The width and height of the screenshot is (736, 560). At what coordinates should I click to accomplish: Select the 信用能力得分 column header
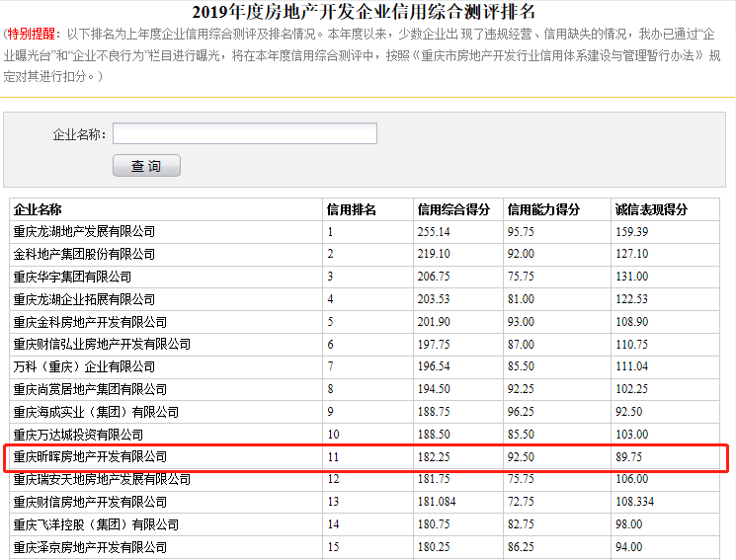point(543,209)
